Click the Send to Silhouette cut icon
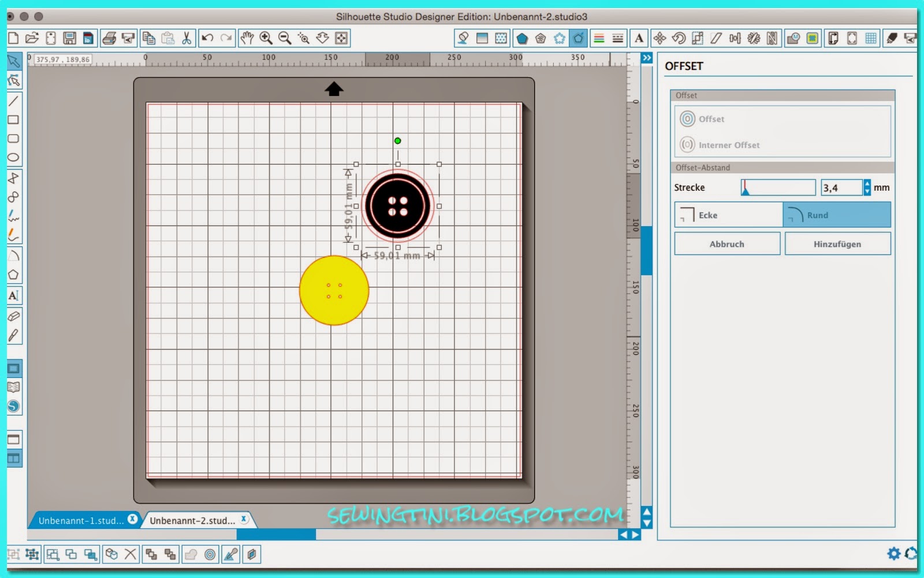This screenshot has height=578, width=924. pyautogui.click(x=911, y=38)
